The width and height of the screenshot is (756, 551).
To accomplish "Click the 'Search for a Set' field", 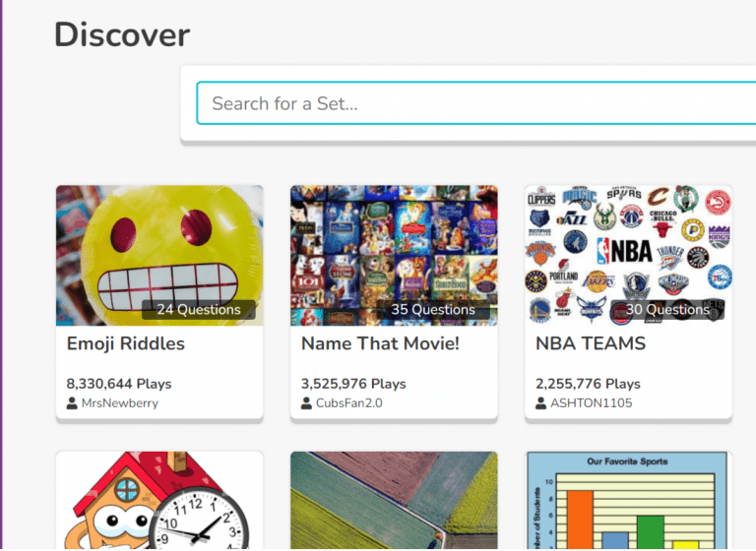I will coord(472,103).
